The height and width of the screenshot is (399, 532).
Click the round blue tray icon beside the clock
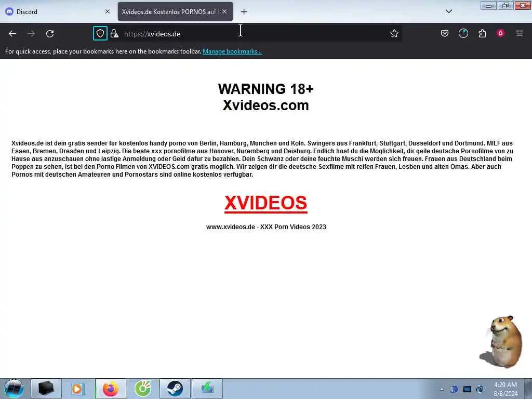coord(480,389)
